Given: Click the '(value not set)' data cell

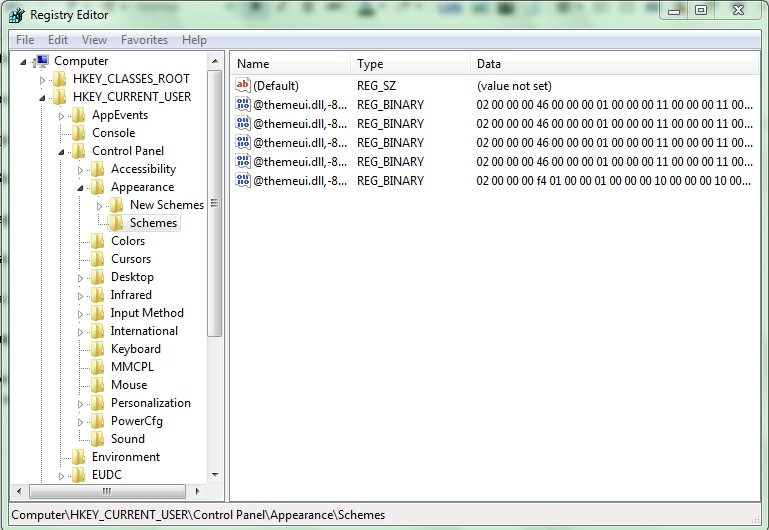Looking at the screenshot, I should coord(514,86).
